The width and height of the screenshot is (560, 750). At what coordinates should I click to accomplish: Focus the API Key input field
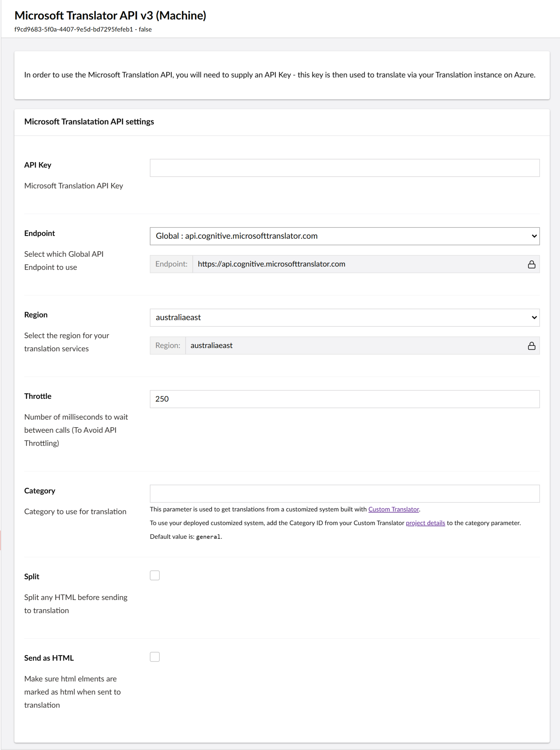(344, 168)
